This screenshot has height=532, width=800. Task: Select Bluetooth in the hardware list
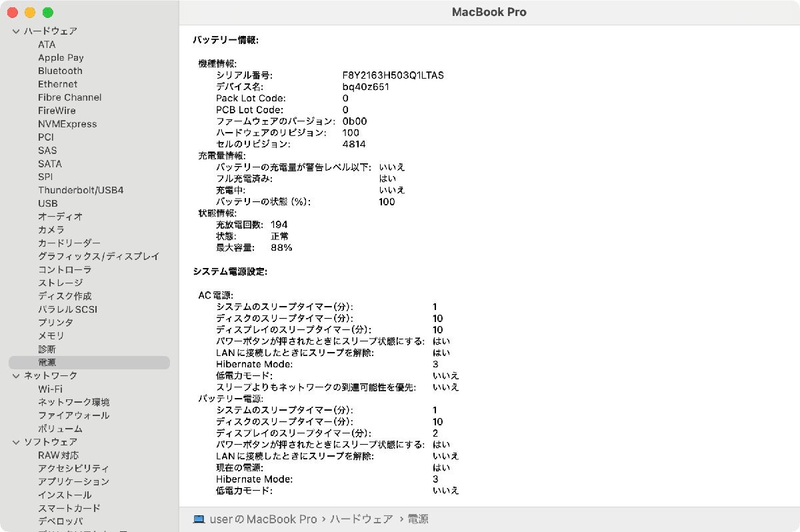[x=60, y=71]
